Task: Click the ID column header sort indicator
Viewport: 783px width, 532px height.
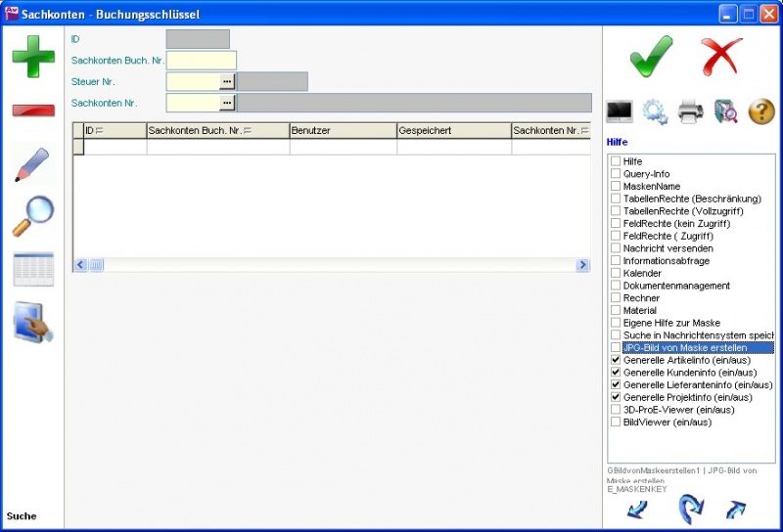Action: pos(99,130)
